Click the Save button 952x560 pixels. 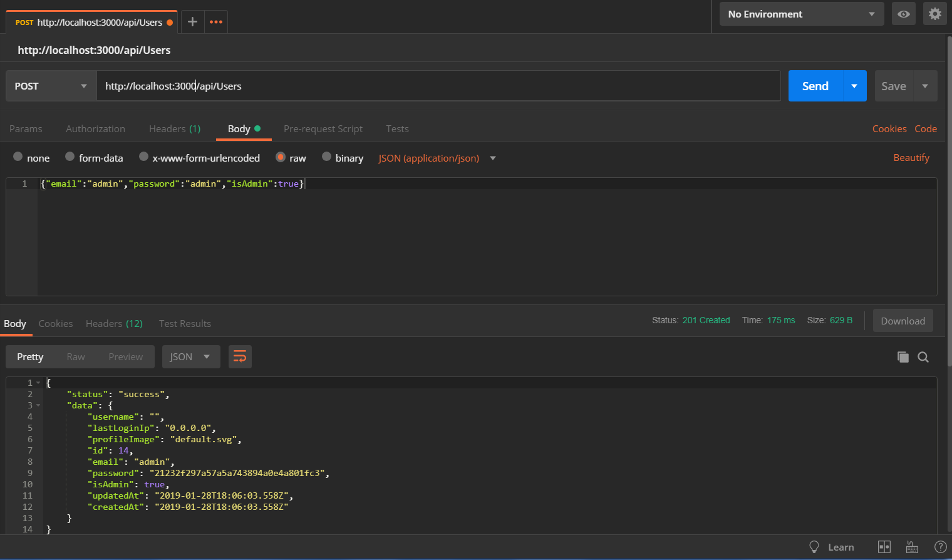tap(894, 86)
